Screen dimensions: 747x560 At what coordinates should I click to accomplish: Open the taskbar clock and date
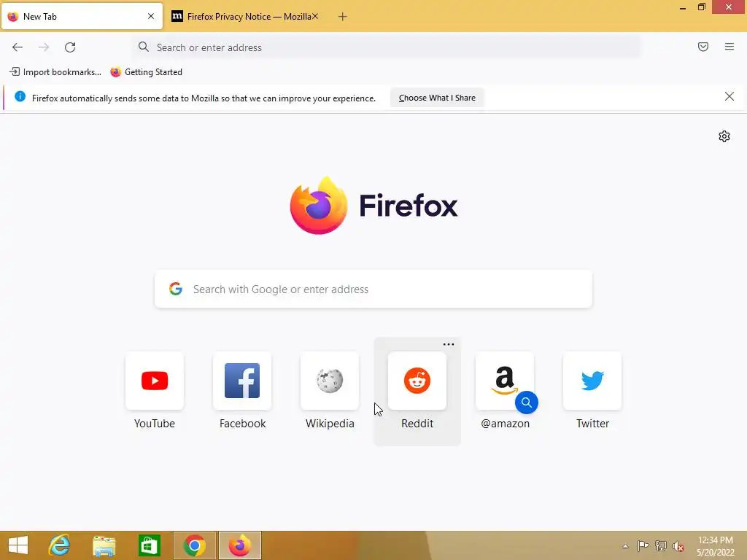click(x=716, y=546)
